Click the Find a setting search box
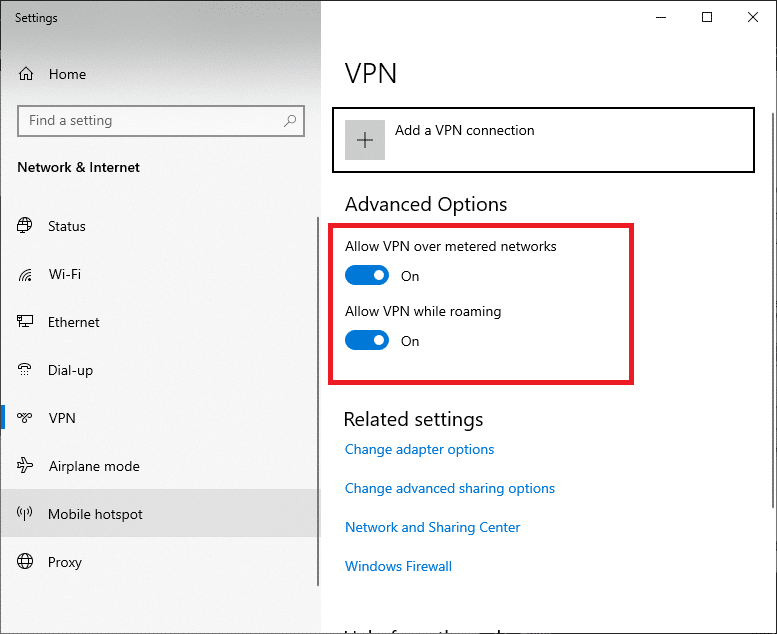This screenshot has height=634, width=777. [x=150, y=121]
